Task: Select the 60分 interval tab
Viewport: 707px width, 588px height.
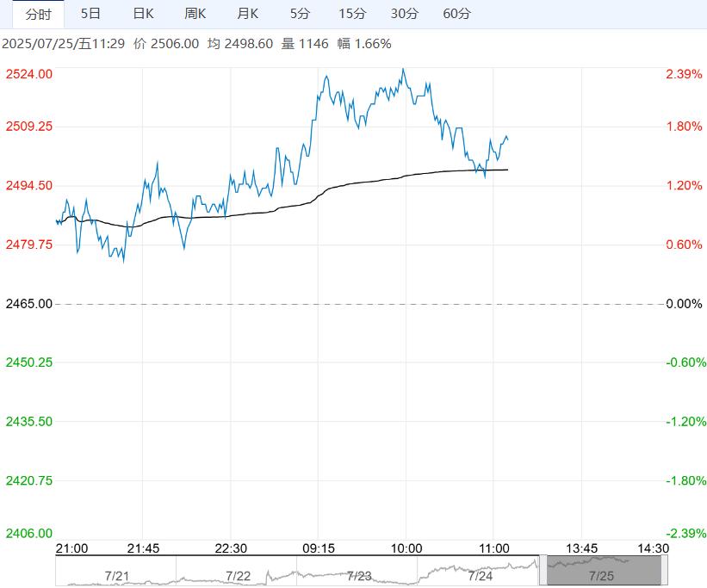Action: point(456,14)
